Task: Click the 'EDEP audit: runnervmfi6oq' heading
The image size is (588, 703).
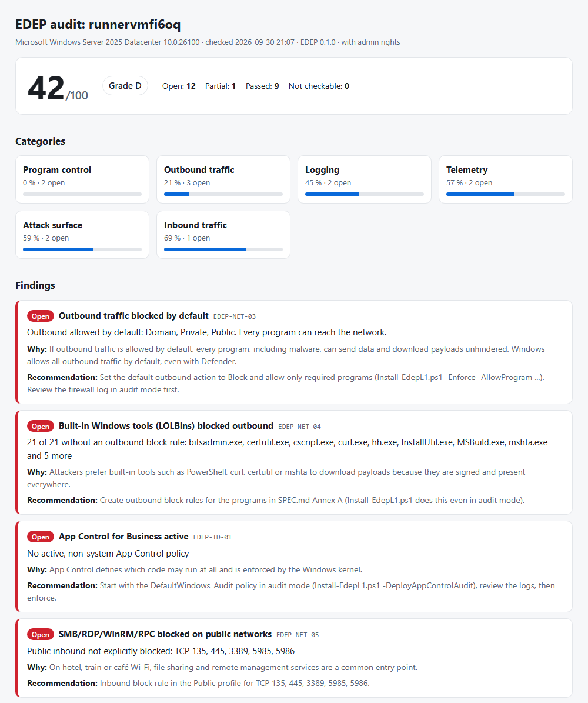Action: coord(98,24)
